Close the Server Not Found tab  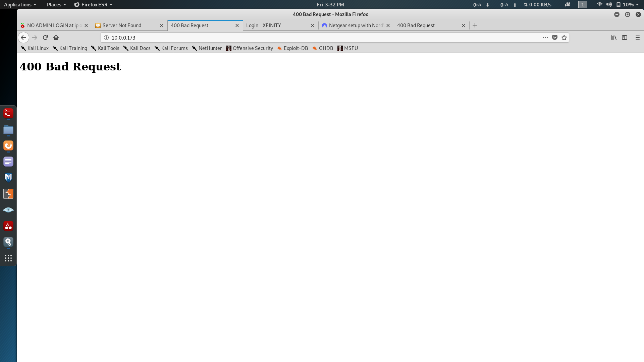(x=162, y=25)
